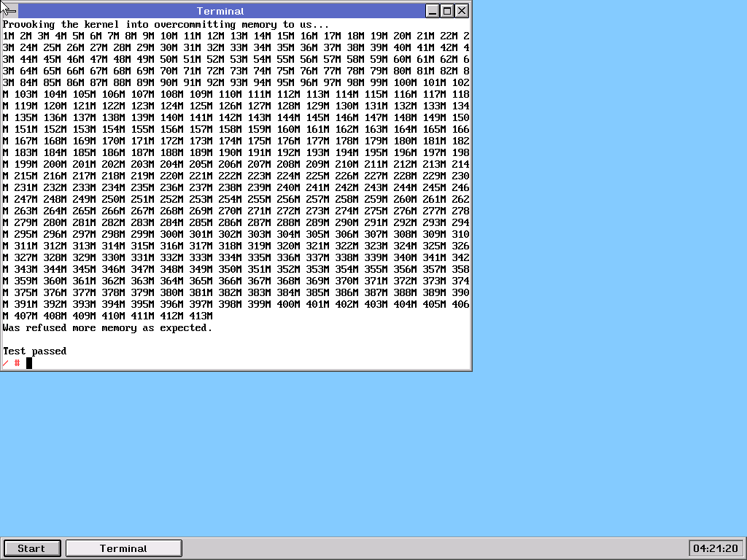Screen dimensions: 747x560
Task: Click the taskbar clock showing 04:21:20
Action: coord(715,548)
